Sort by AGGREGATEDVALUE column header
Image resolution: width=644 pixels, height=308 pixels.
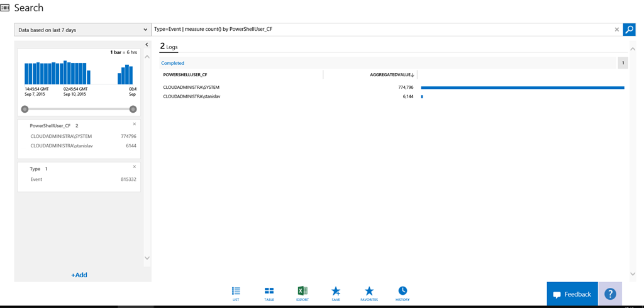click(x=391, y=75)
